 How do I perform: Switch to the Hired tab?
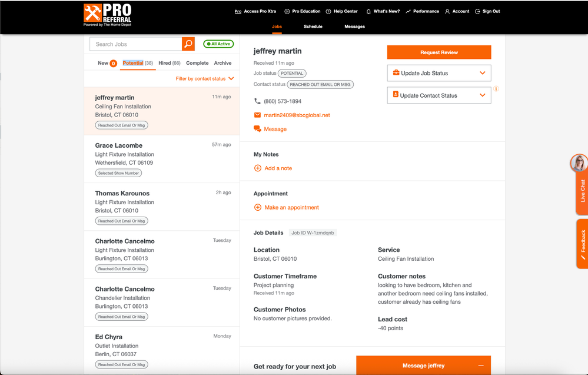coord(170,63)
